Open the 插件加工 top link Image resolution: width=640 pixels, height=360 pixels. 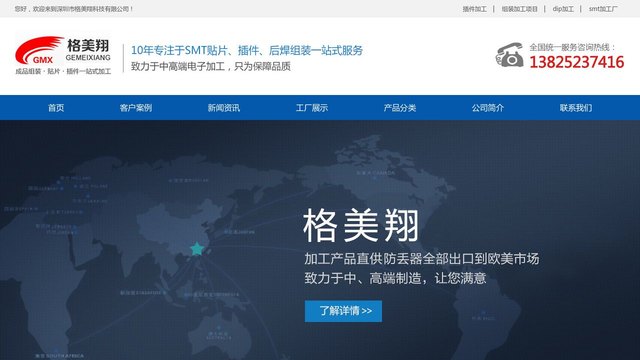click(474, 9)
